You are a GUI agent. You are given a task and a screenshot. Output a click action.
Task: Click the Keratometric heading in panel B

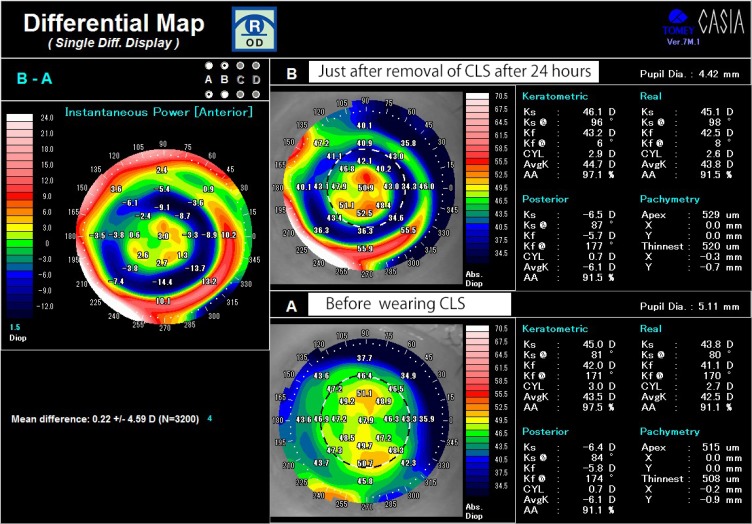point(555,96)
